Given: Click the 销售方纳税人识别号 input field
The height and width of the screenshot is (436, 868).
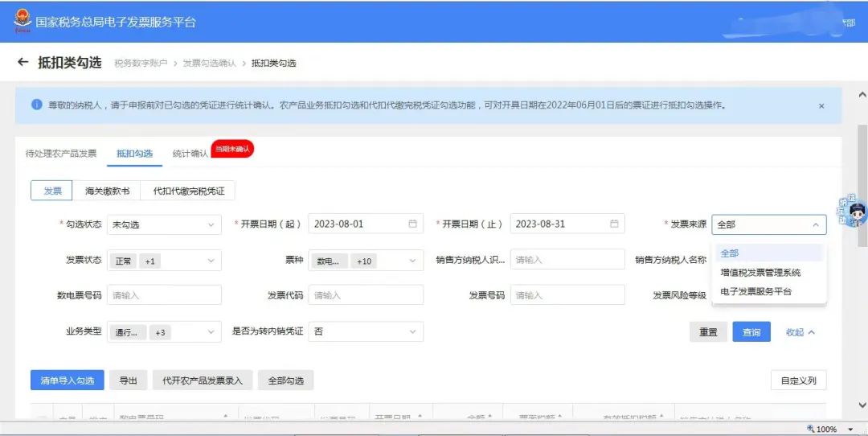Looking at the screenshot, I should pyautogui.click(x=567, y=259).
